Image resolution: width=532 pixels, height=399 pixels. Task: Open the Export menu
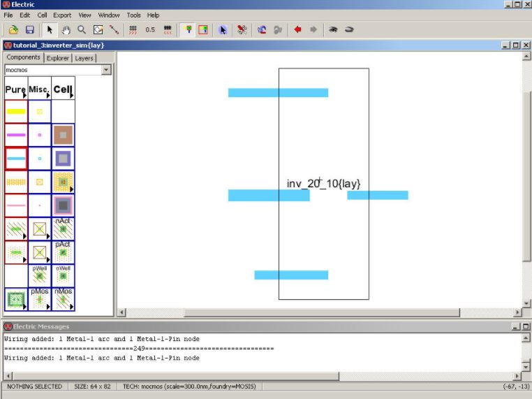[x=62, y=15]
